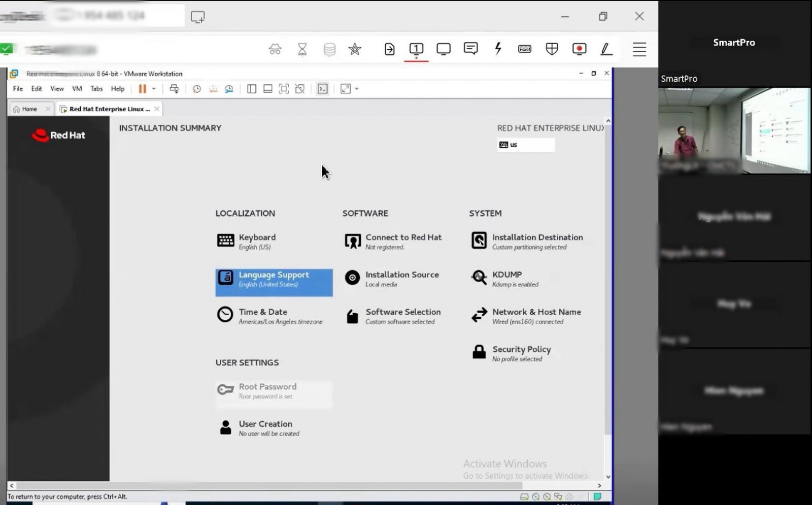Click VMware status bar hard disk icon
This screenshot has width=812, height=505.
click(x=524, y=497)
